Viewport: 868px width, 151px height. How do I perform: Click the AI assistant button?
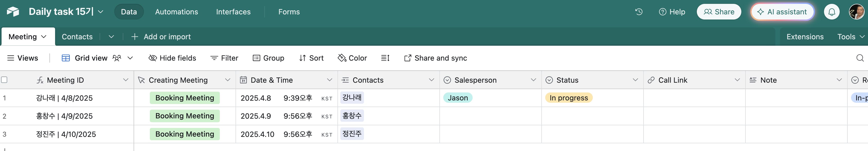pos(782,12)
